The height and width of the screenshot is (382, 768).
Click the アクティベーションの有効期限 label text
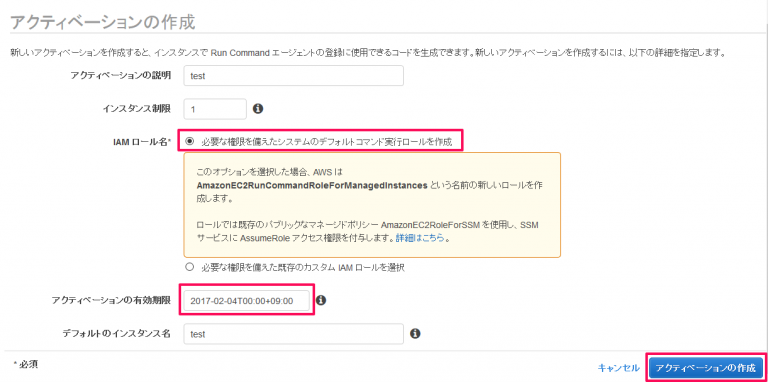point(111,300)
